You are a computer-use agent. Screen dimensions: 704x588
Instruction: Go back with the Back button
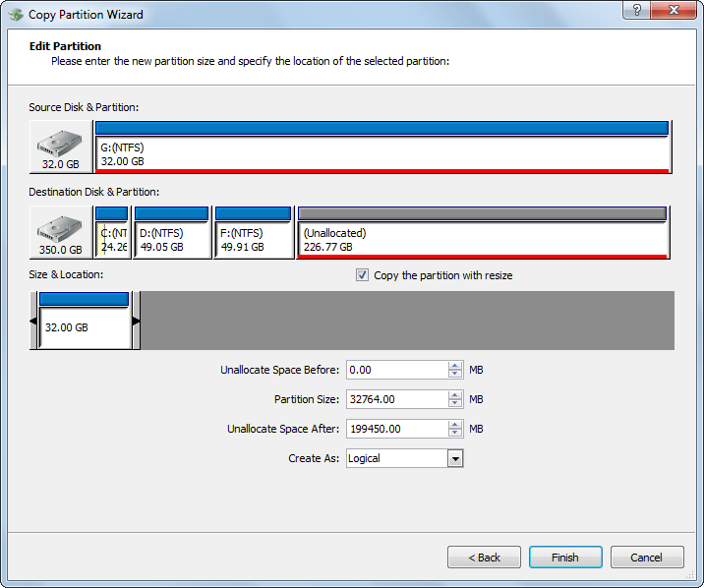tap(484, 558)
